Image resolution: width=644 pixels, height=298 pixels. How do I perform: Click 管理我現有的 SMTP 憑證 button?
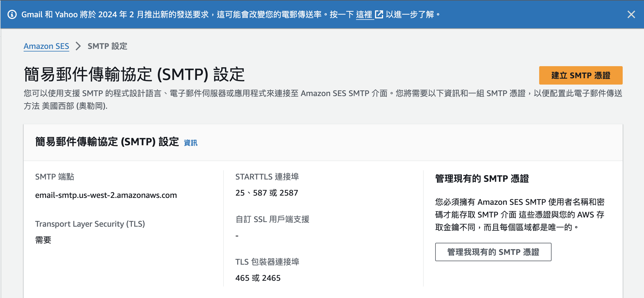[x=493, y=252]
